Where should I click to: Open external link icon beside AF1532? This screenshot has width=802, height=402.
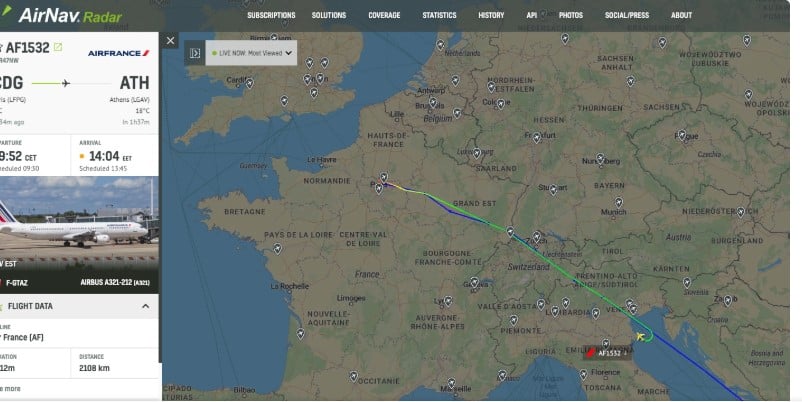tap(58, 47)
